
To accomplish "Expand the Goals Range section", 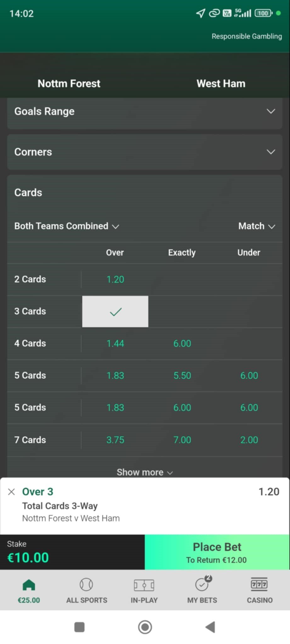I will pos(145,111).
